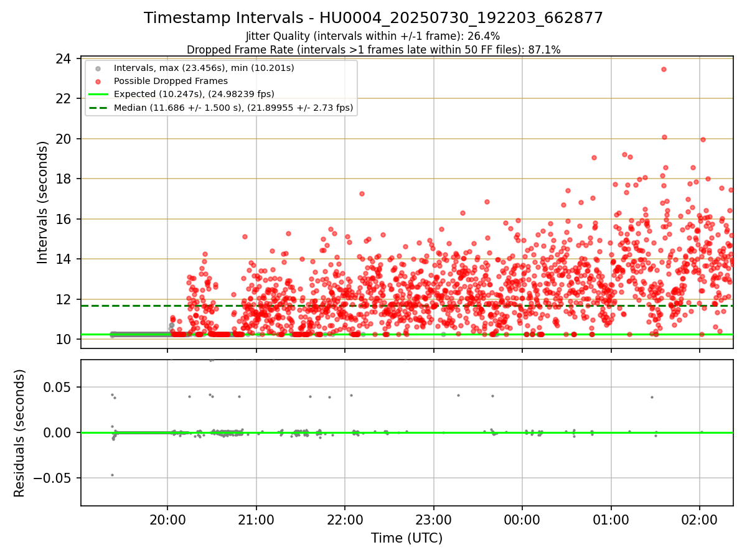747x560 pixels.
Task: Click the 'Residuals (seconds)' y-axis label
Action: tap(20, 433)
